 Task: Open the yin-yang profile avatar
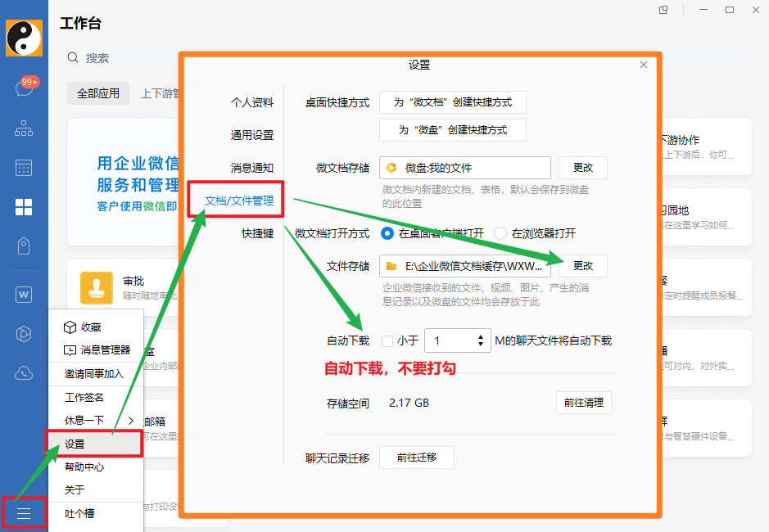point(24,38)
